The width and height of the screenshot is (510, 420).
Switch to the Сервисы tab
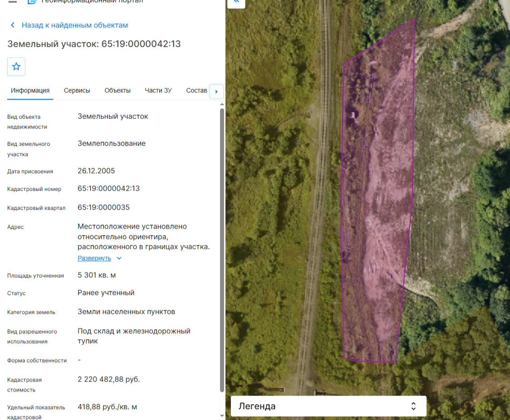click(x=77, y=90)
